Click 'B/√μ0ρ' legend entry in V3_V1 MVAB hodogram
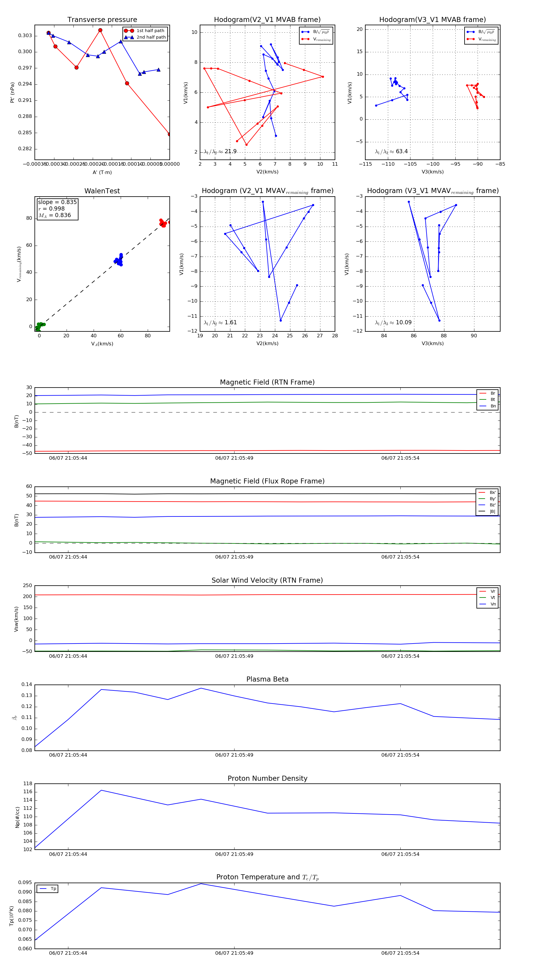Image resolution: width=535 pixels, height=980 pixels. coord(481,32)
